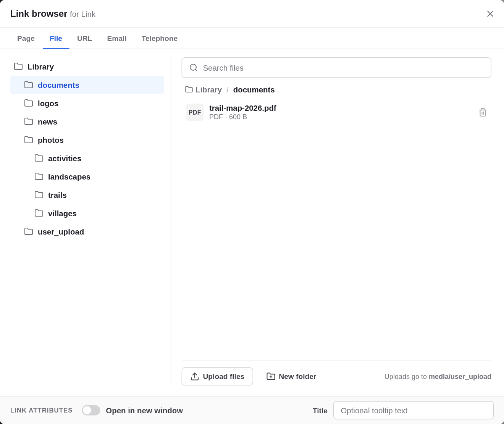Click the news folder icon
This screenshot has height=424, width=504.
[29, 121]
